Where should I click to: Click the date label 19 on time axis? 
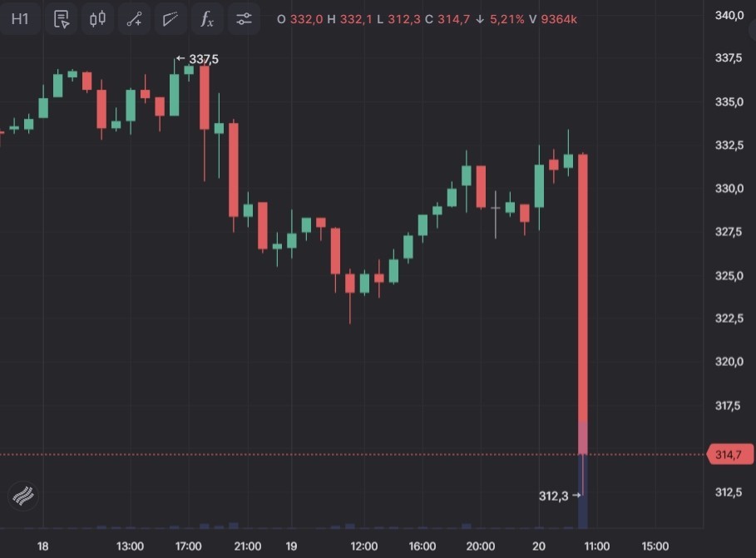(x=291, y=546)
